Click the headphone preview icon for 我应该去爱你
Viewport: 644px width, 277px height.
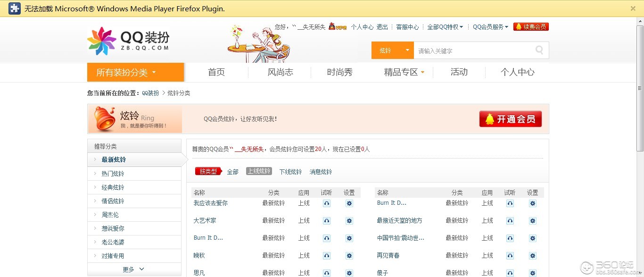(326, 203)
